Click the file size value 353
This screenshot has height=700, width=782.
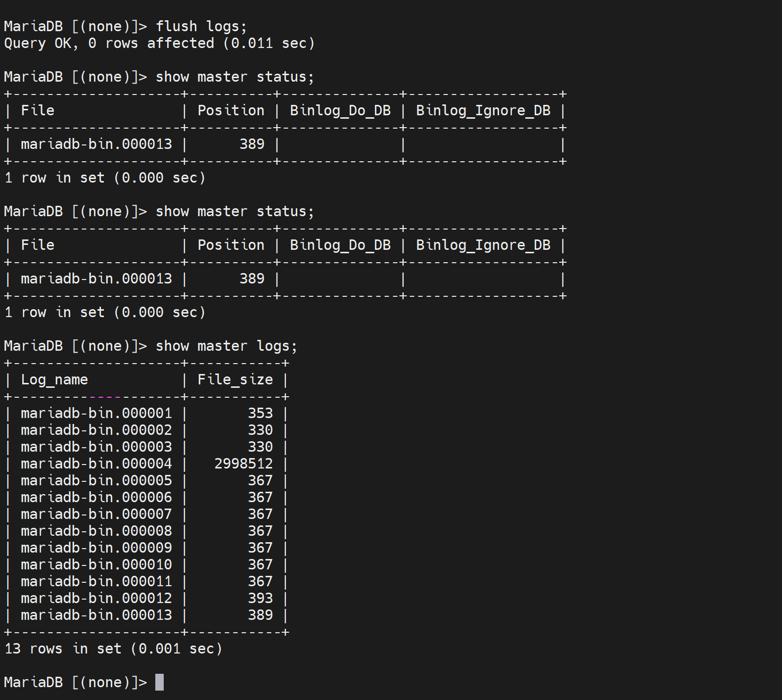260,413
